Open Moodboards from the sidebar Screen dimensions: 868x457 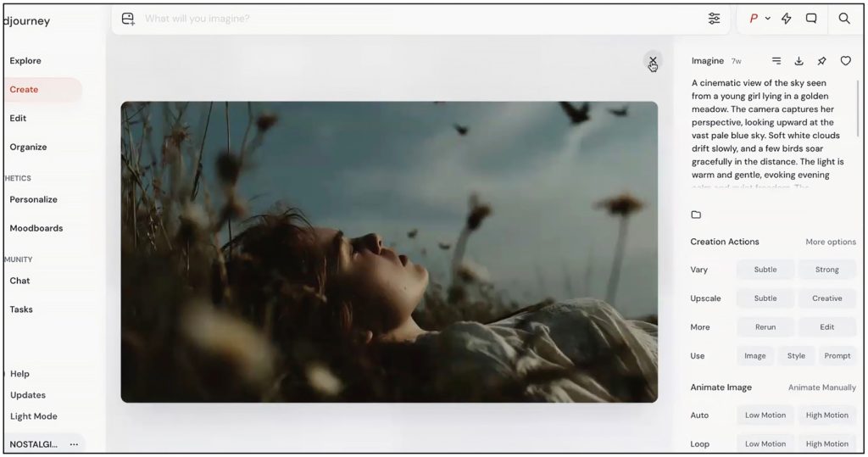click(36, 228)
